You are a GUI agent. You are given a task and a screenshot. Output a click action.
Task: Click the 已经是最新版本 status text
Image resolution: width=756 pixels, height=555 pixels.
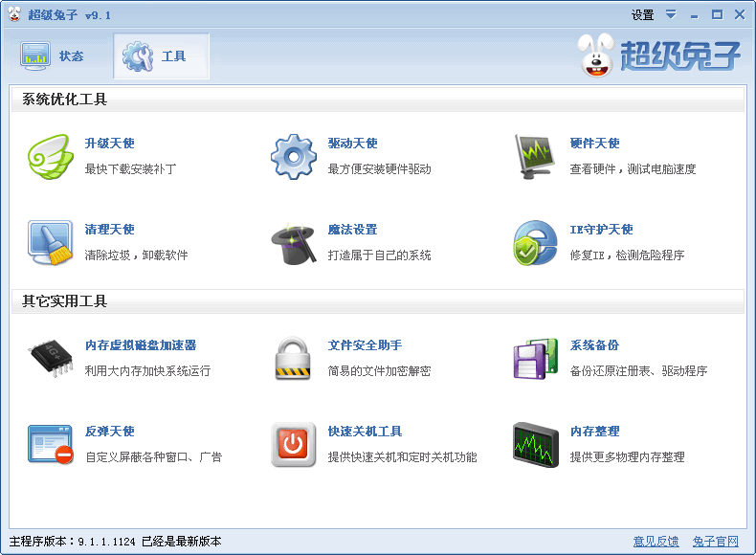pyautogui.click(x=182, y=542)
